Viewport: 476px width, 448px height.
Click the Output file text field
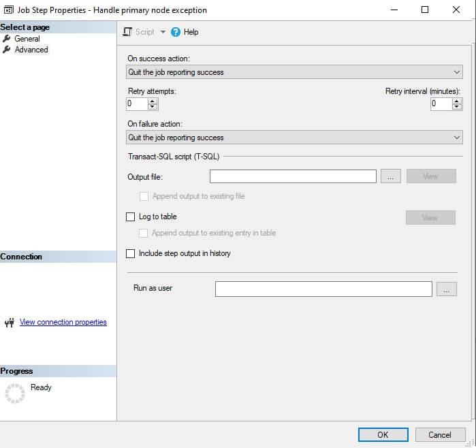tap(293, 176)
